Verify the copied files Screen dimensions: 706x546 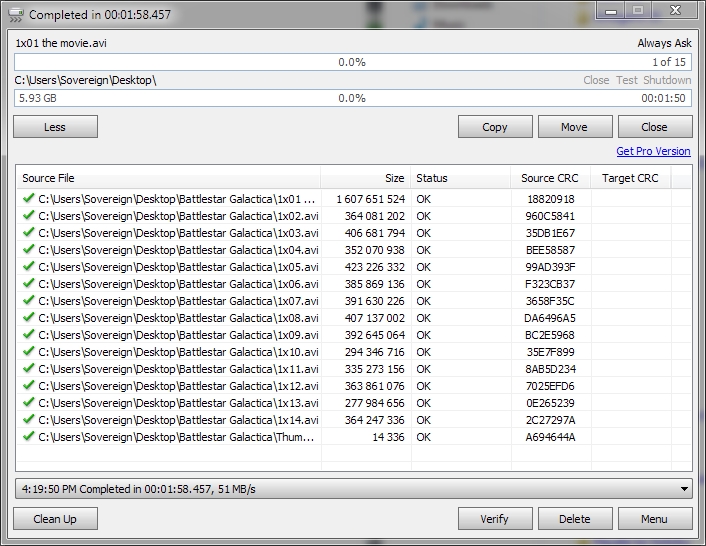pos(495,519)
